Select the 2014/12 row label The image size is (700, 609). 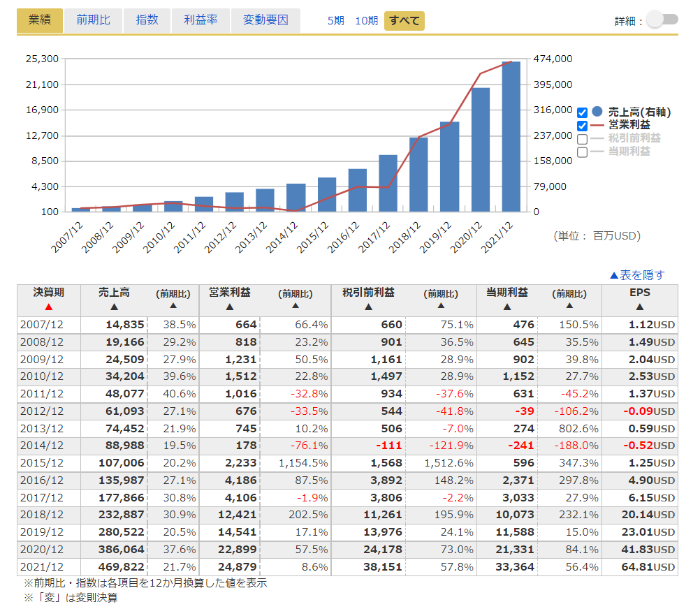[42, 446]
